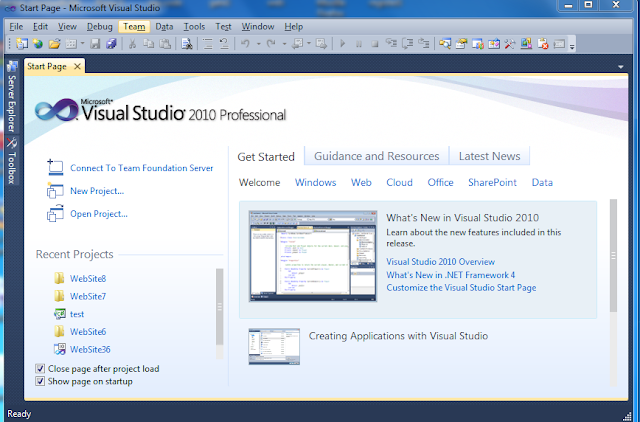Open the Add New Item dropdown arrow

click(82, 43)
